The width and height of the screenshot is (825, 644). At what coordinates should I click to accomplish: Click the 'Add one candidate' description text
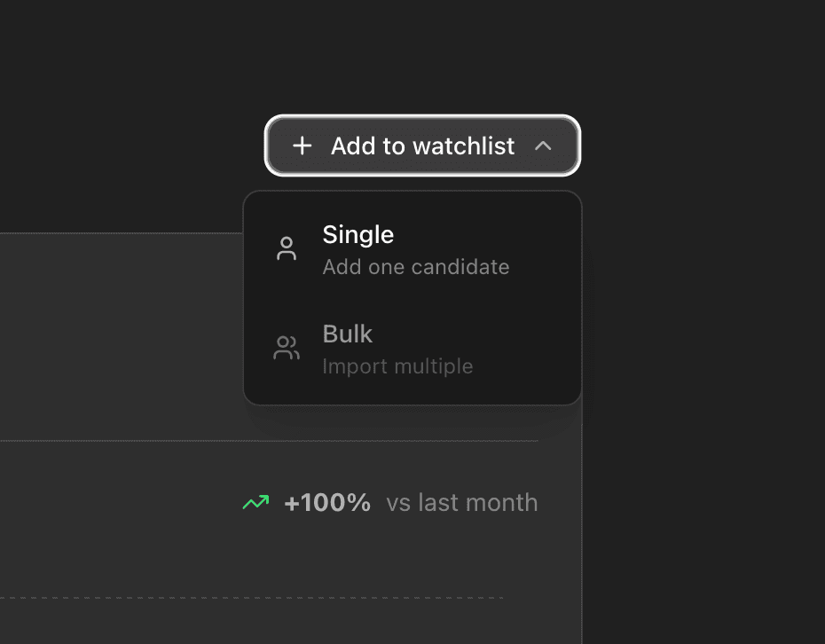(x=416, y=266)
